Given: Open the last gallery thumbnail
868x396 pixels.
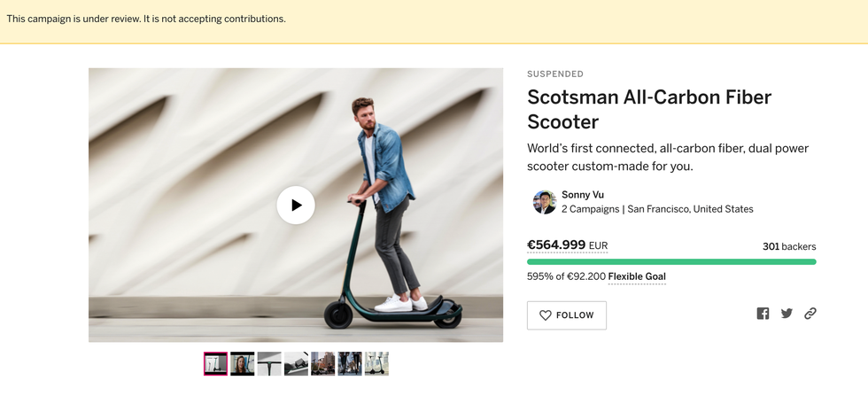Looking at the screenshot, I should tap(376, 363).
